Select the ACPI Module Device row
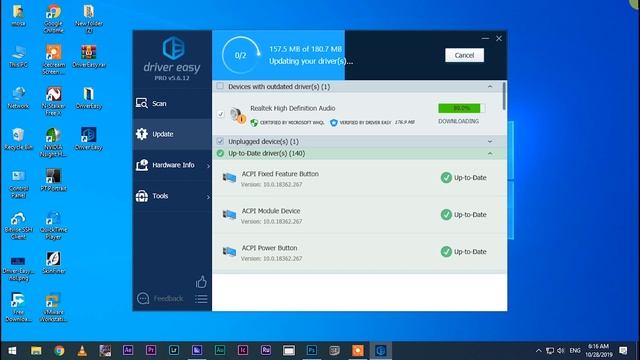 pyautogui.click(x=359, y=215)
